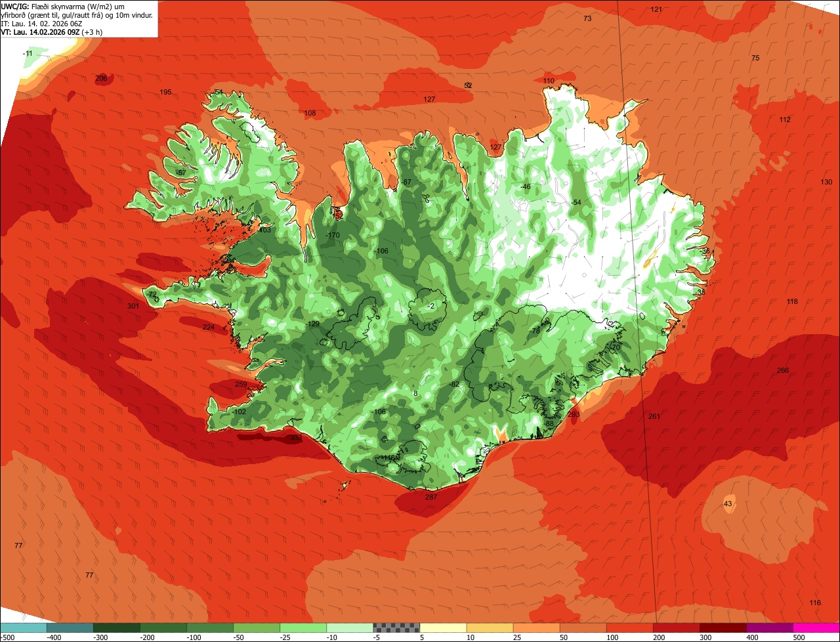The width and height of the screenshot is (840, 642).
Task: Click the '-129' value on land
Action: click(x=313, y=324)
